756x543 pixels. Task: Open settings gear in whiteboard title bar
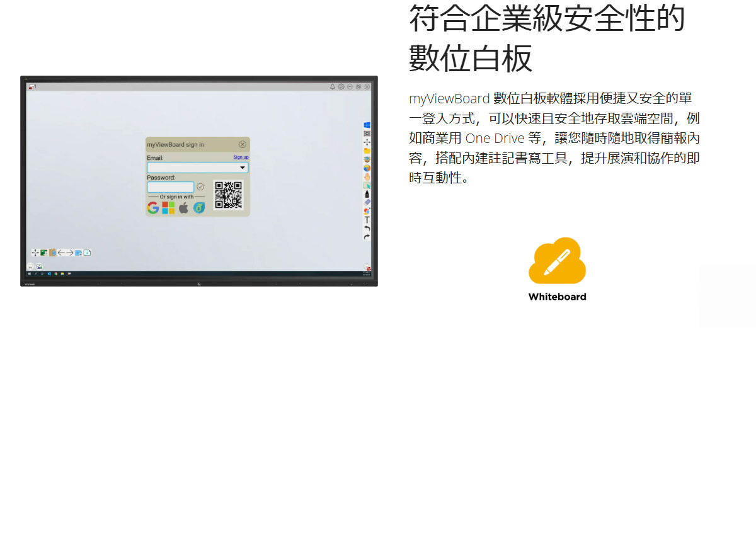point(341,87)
